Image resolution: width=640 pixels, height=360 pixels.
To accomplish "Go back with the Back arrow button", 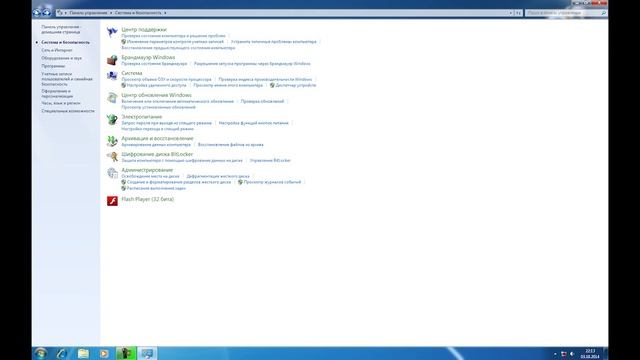I will 37,13.
